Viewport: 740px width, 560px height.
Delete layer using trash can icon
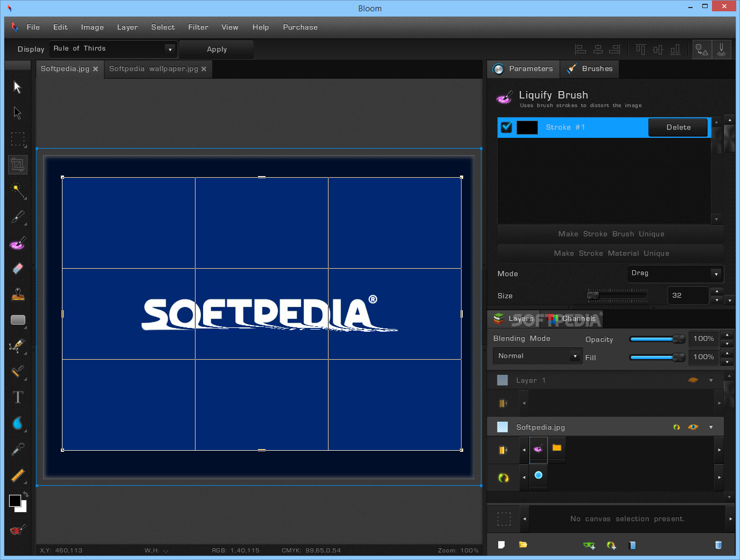click(718, 545)
